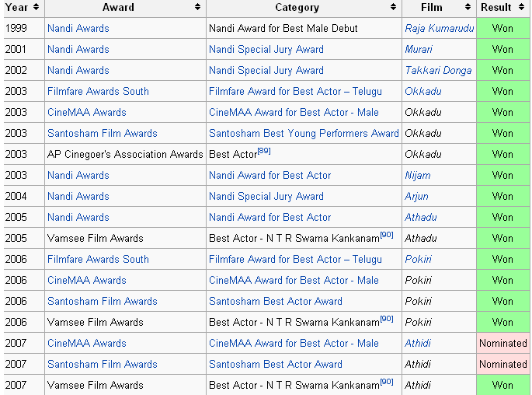Click Santosham Best Young Performers Award
The image size is (532, 395).
click(304, 134)
